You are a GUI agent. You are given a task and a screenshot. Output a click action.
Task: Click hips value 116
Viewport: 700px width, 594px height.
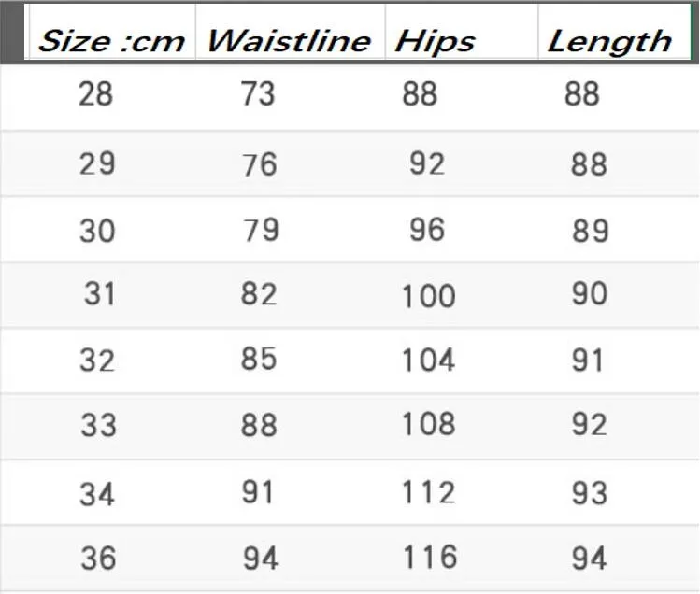pos(430,557)
